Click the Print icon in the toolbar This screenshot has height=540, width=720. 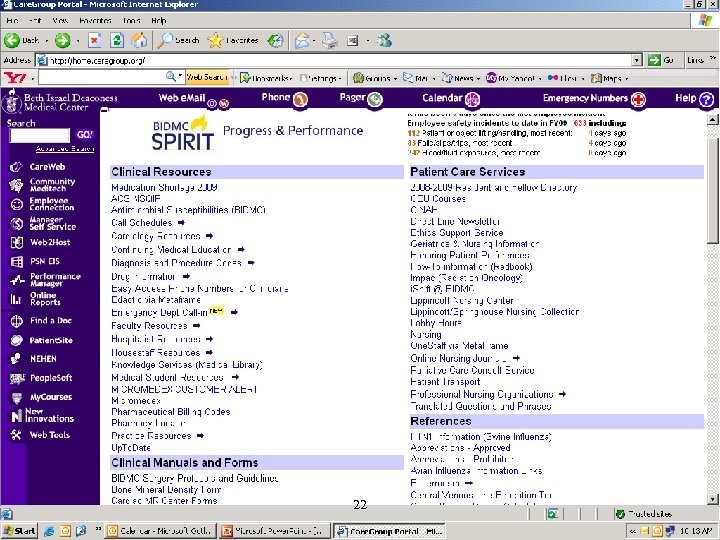pos(329,40)
